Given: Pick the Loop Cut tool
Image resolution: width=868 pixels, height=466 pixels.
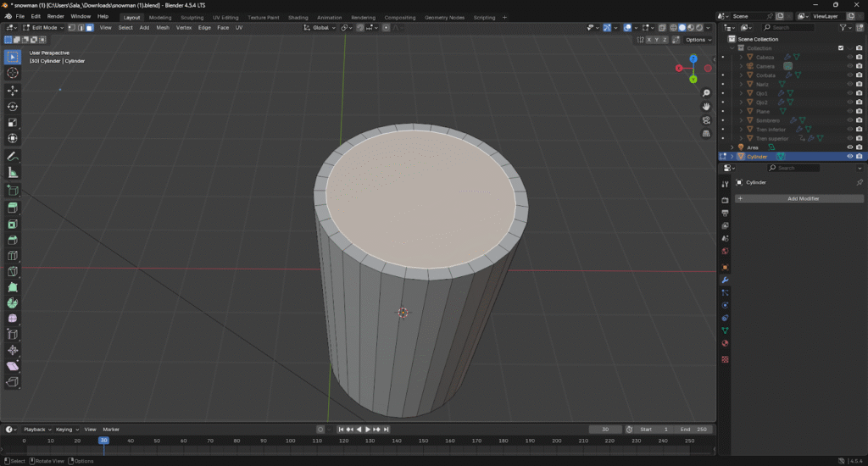Looking at the screenshot, I should 13,255.
